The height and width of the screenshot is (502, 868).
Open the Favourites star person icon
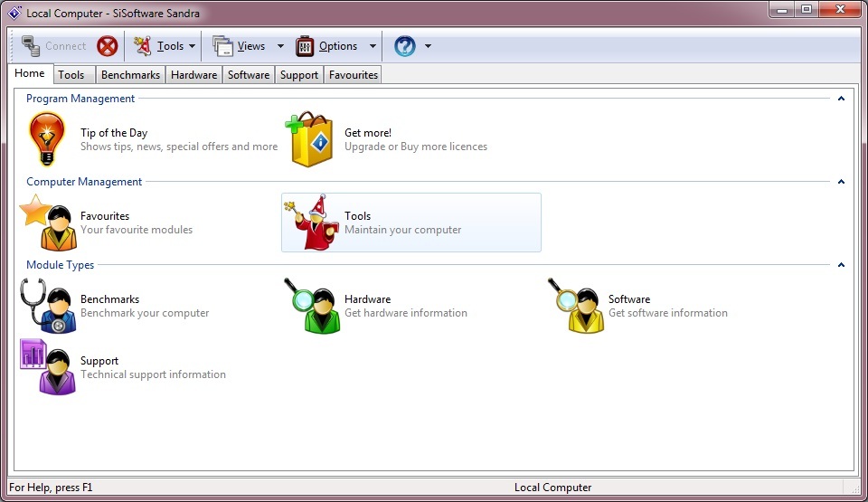[49, 223]
